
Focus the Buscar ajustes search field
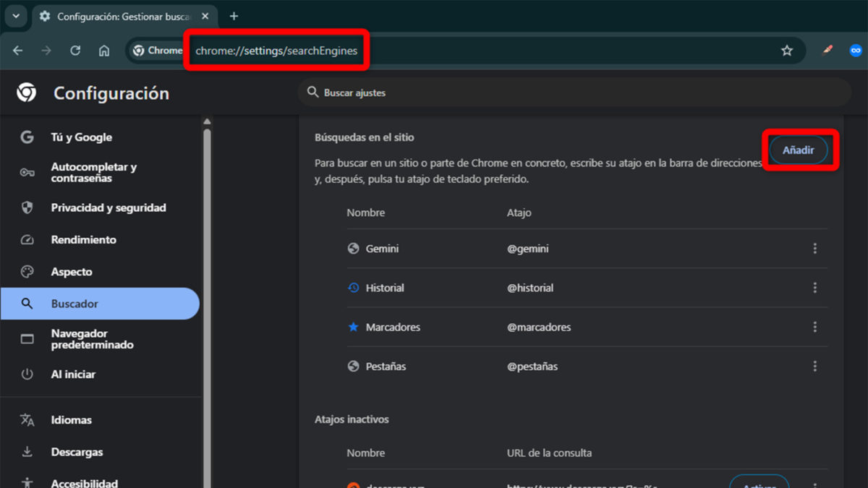[x=575, y=93]
